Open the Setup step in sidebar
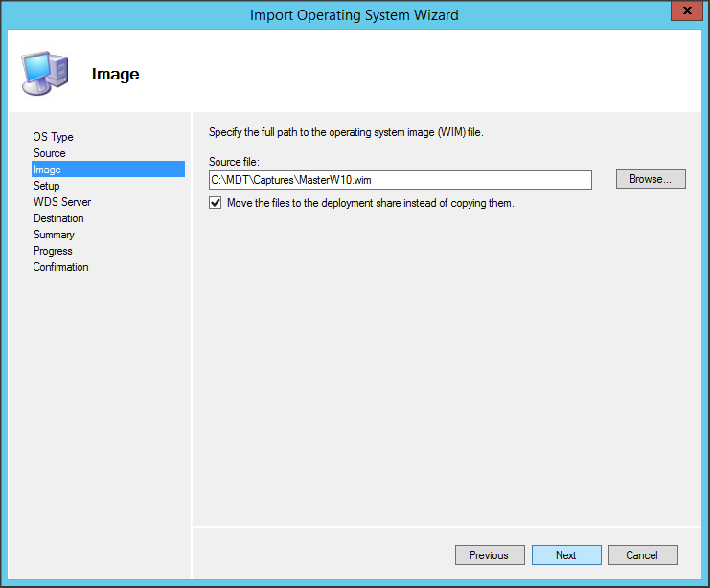 pyautogui.click(x=46, y=186)
